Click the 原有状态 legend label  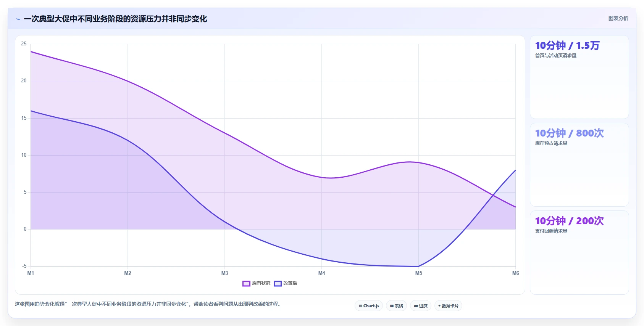261,283
